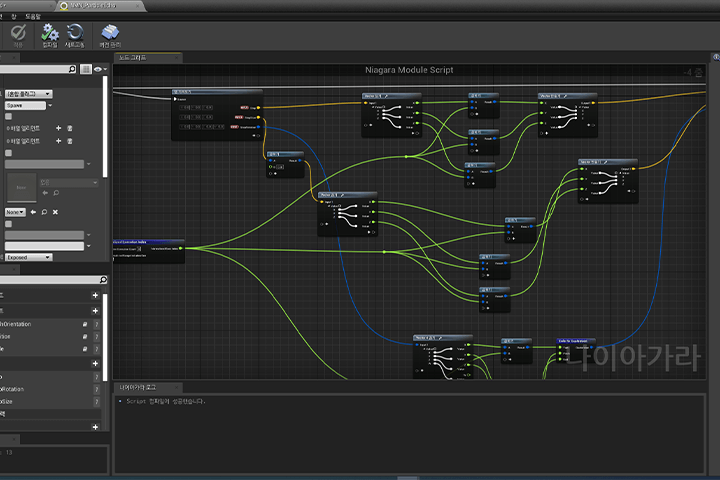Screen dimensions: 720x480
Task: Open the Version management toolbar icon
Action: [x=110, y=36]
